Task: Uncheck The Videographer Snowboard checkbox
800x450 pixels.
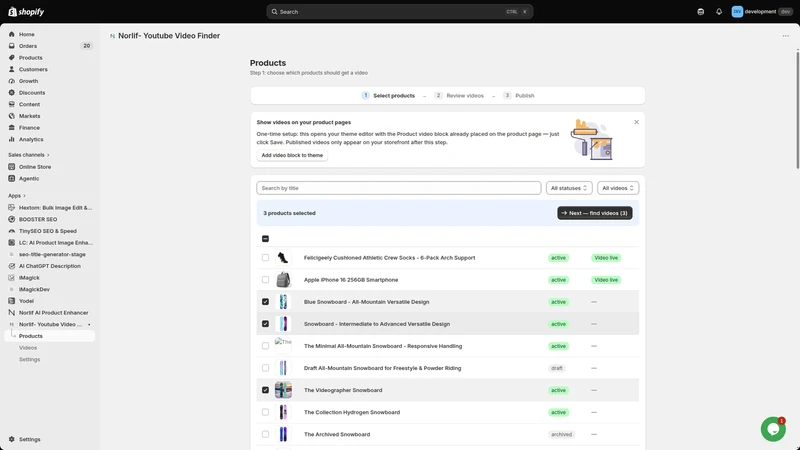Action: pyautogui.click(x=265, y=390)
